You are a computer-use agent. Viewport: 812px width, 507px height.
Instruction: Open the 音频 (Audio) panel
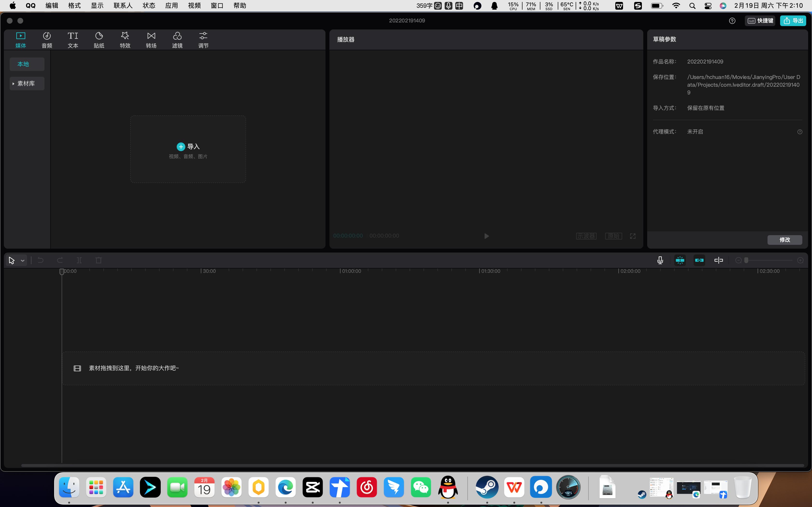tap(47, 39)
